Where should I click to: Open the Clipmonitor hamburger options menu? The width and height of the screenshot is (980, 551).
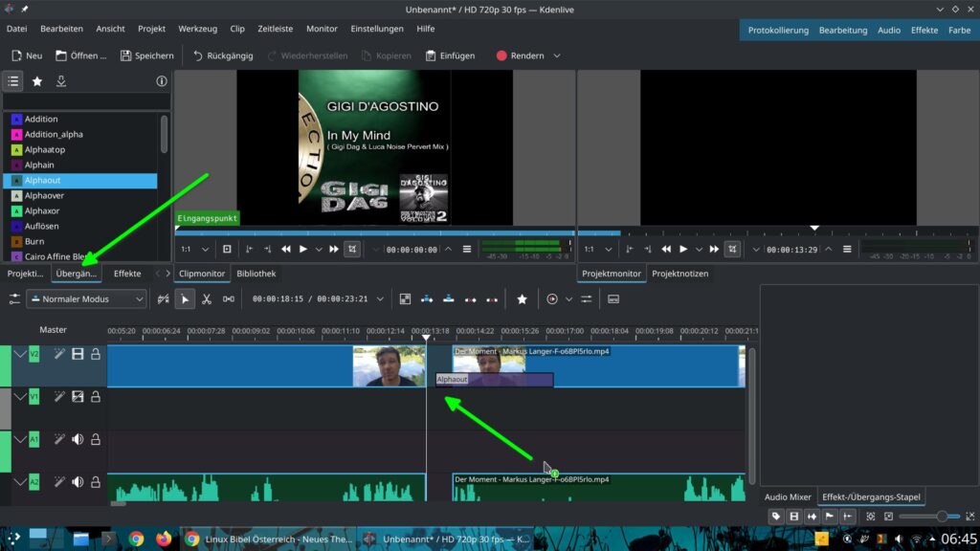467,250
